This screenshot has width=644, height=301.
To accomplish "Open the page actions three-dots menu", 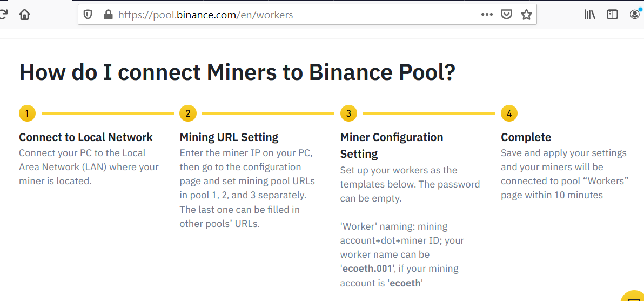I will coord(487,15).
